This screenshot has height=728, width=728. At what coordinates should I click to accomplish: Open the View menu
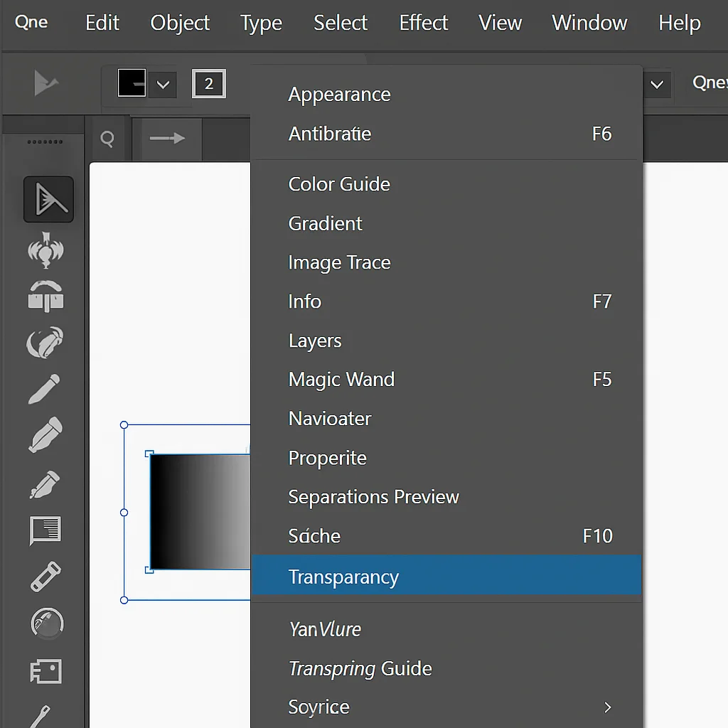point(500,22)
